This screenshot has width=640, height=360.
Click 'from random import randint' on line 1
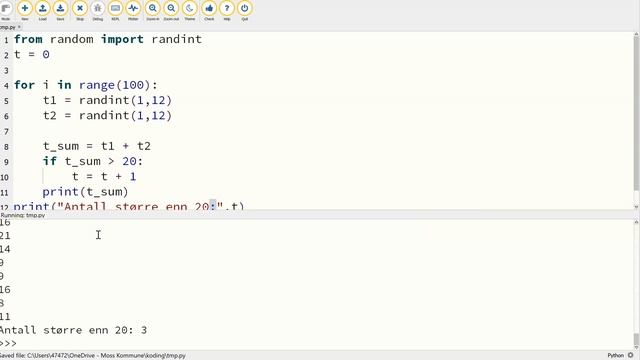coord(108,39)
